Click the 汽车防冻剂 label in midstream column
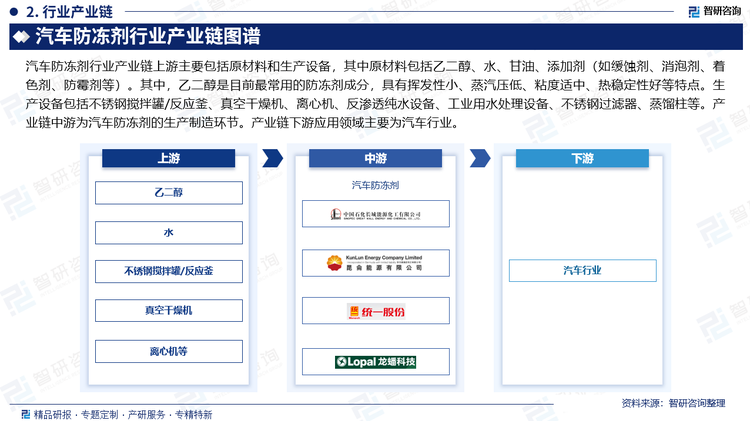 375,185
